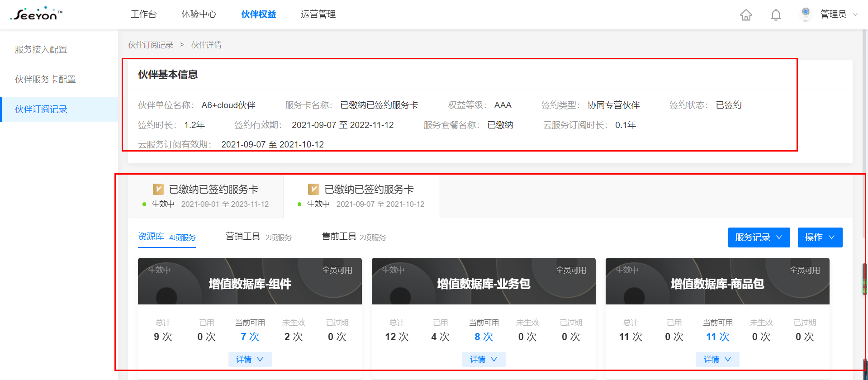Expand 详情 for 增值数据库-组件
868x380 pixels.
(x=250, y=359)
